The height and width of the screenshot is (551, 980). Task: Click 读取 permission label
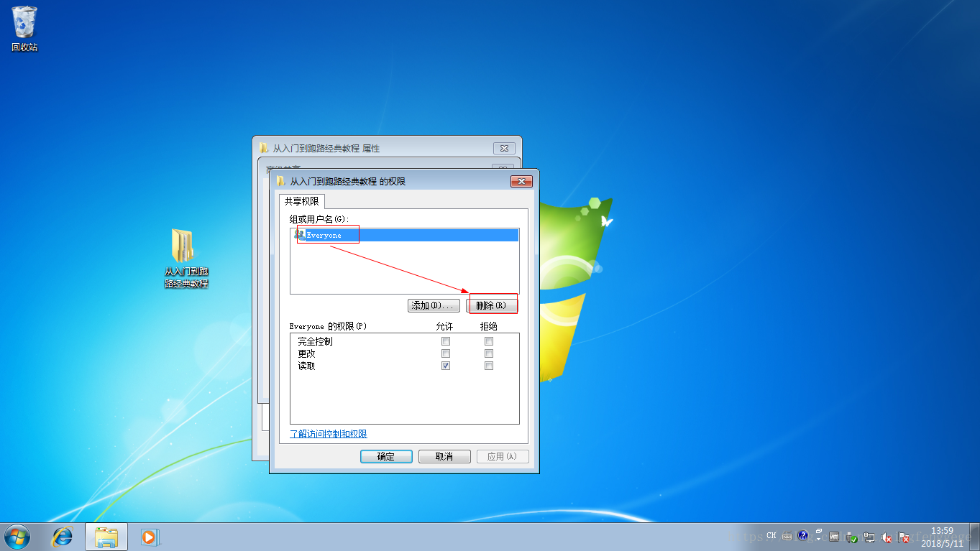coord(306,366)
